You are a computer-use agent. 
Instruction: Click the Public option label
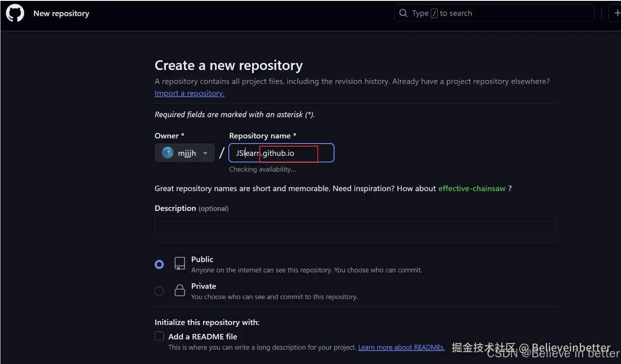(x=202, y=259)
